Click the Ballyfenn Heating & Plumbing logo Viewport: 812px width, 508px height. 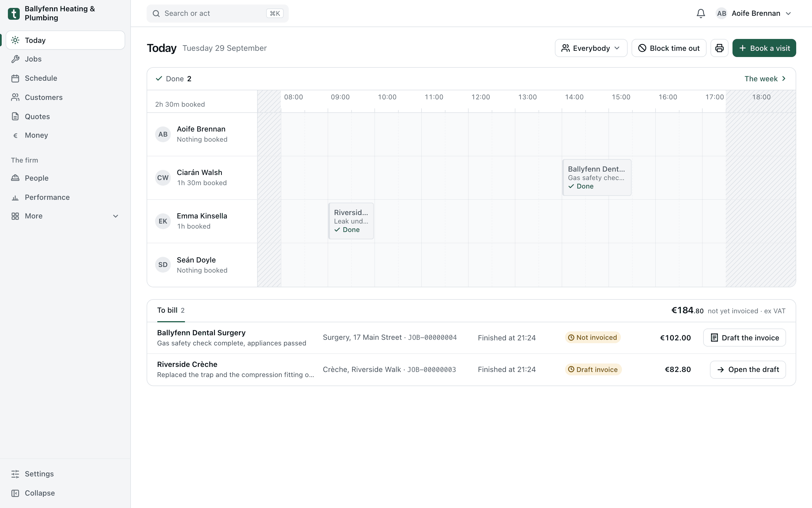point(14,14)
